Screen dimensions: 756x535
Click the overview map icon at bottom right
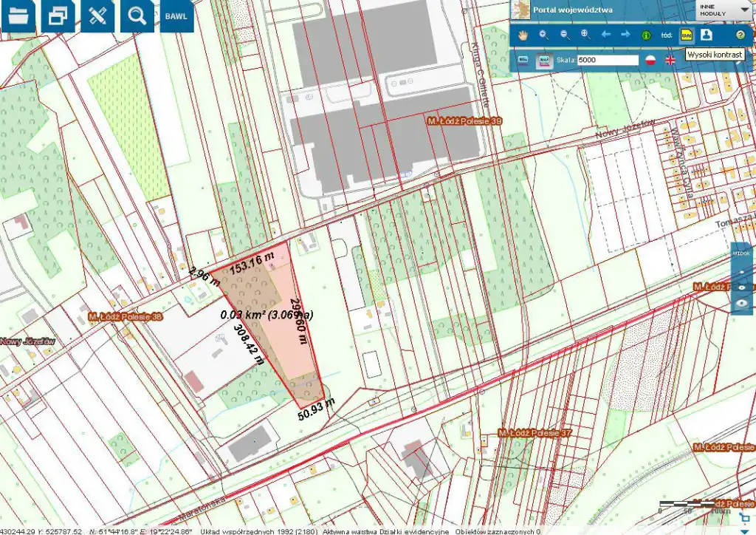pyautogui.click(x=744, y=517)
